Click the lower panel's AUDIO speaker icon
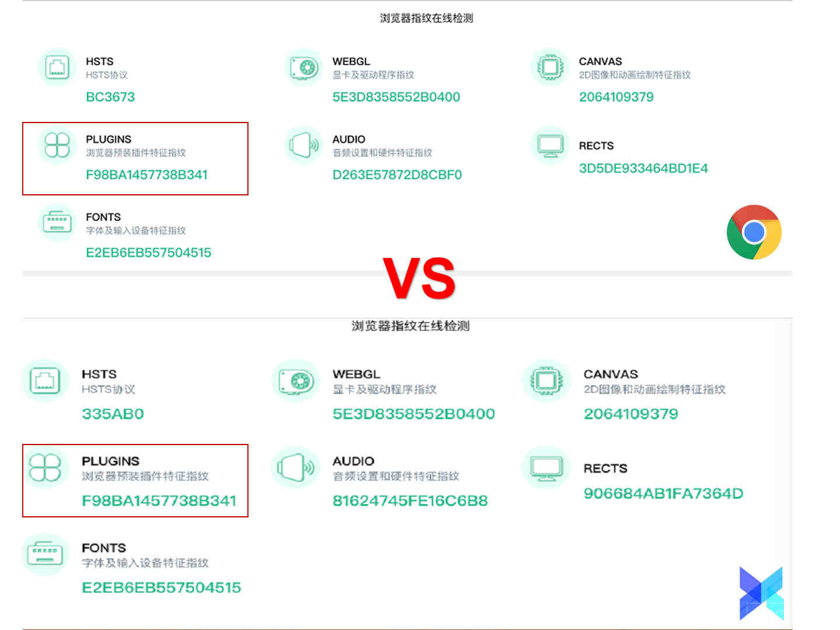The image size is (840, 630). click(296, 467)
